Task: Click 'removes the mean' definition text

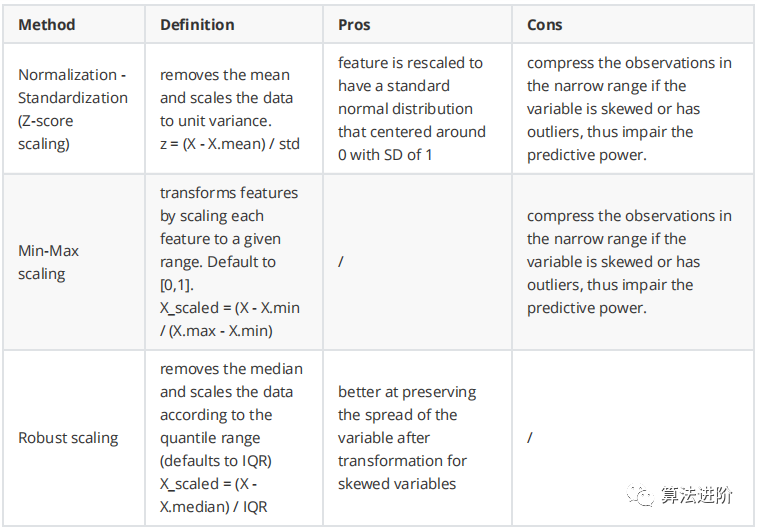Action: pos(225,75)
